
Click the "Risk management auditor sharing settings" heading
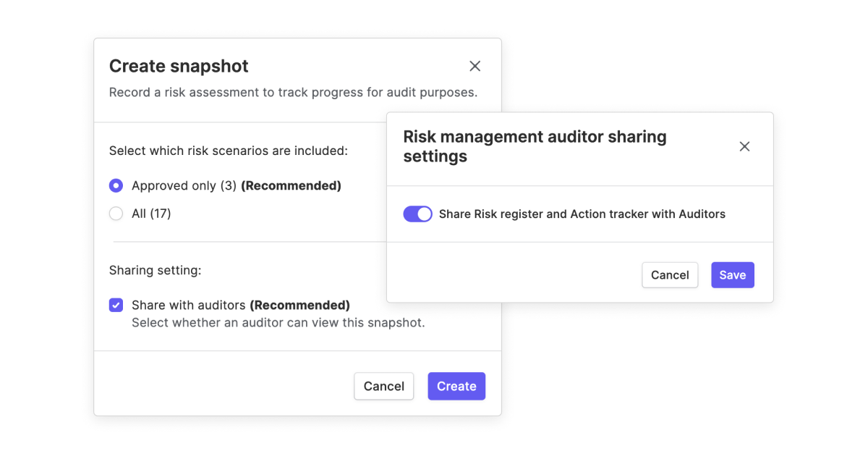pyautogui.click(x=535, y=146)
